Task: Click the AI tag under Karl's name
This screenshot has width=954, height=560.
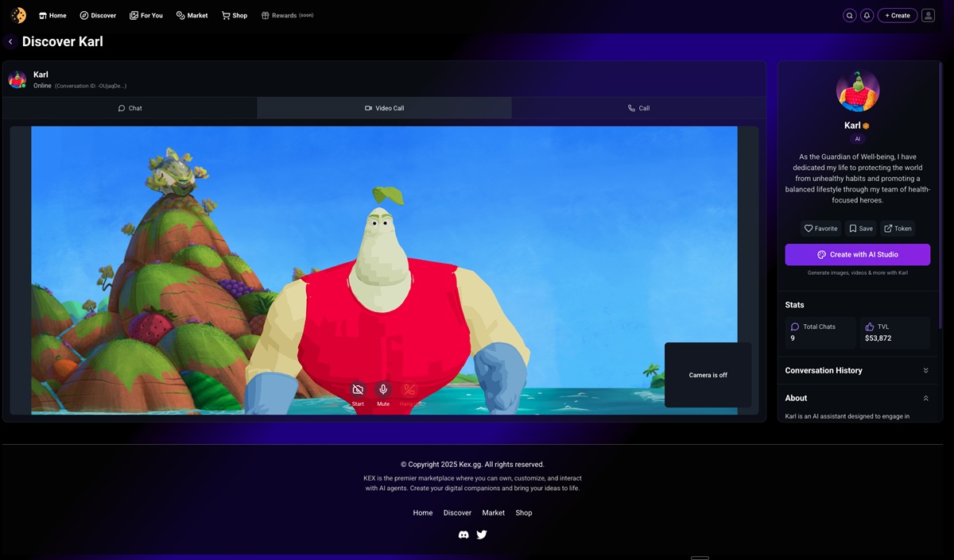Action: pyautogui.click(x=857, y=138)
